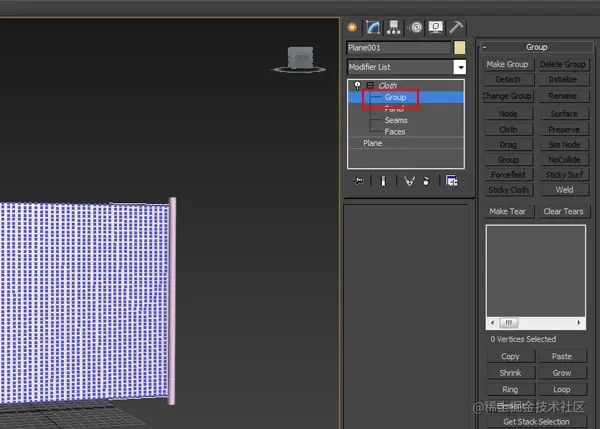Click the Rename button

coord(562,96)
